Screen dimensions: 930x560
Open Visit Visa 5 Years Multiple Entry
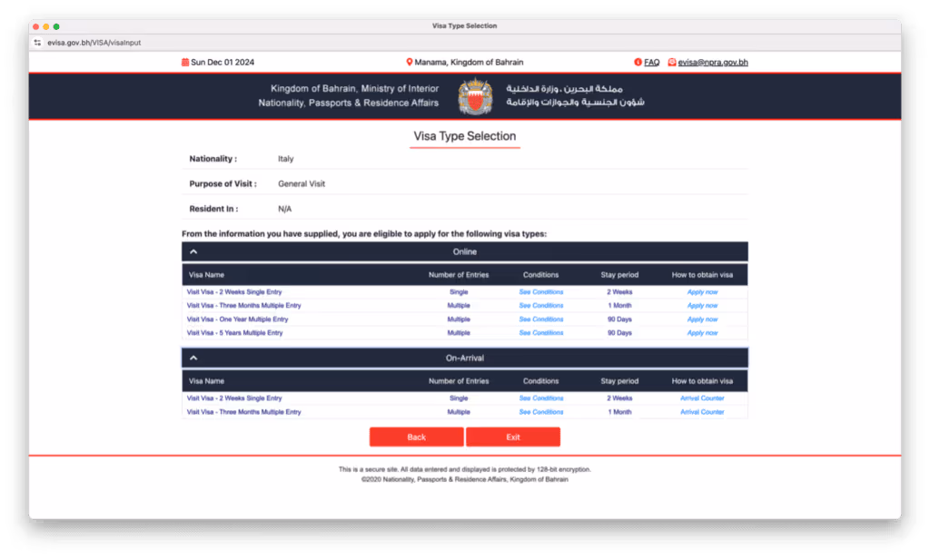tap(235, 333)
